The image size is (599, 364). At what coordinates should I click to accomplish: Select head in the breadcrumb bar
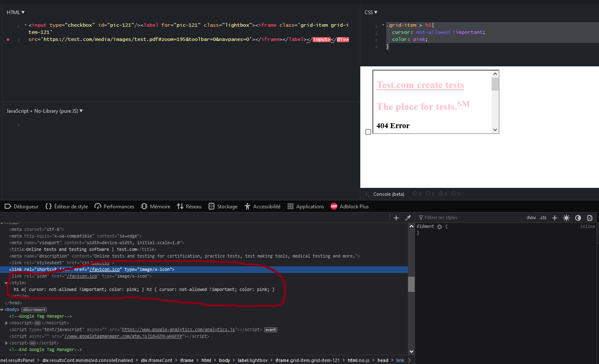(x=382, y=360)
